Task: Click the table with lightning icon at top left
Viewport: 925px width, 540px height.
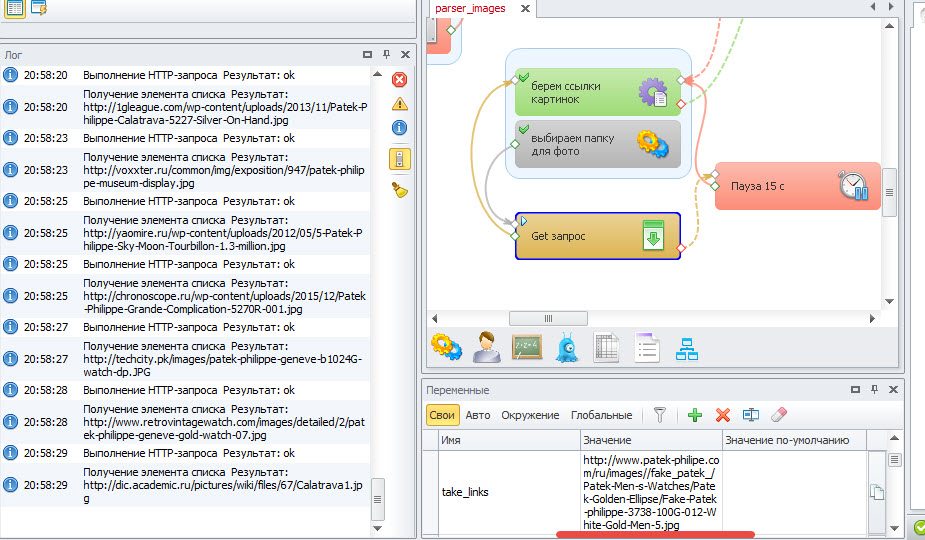Action: 39,8
